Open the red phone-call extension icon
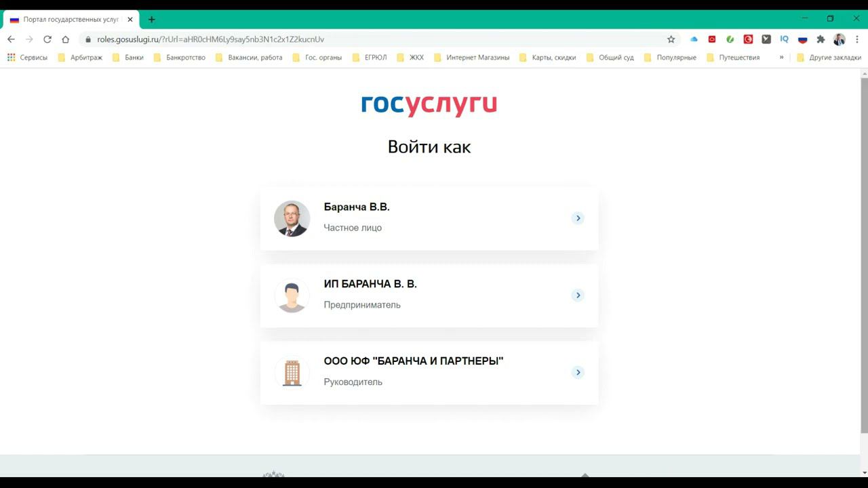 [x=748, y=39]
